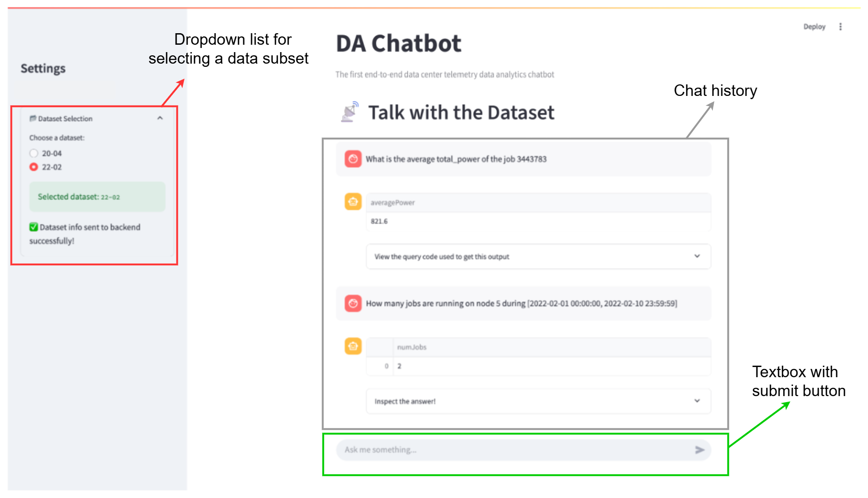Click the numJobs column header
Screen dimensions: 868x498
tap(411, 347)
